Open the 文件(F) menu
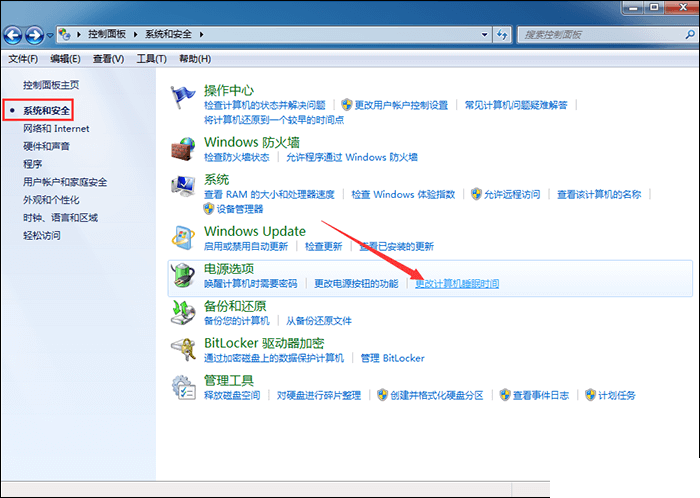The width and height of the screenshot is (700, 498). tap(23, 59)
